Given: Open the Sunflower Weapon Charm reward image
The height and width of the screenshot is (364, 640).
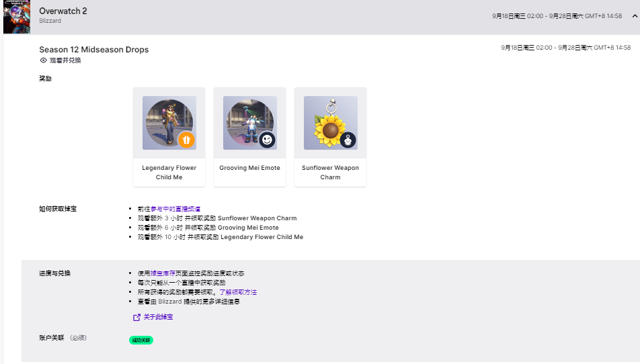Looking at the screenshot, I should point(330,122).
